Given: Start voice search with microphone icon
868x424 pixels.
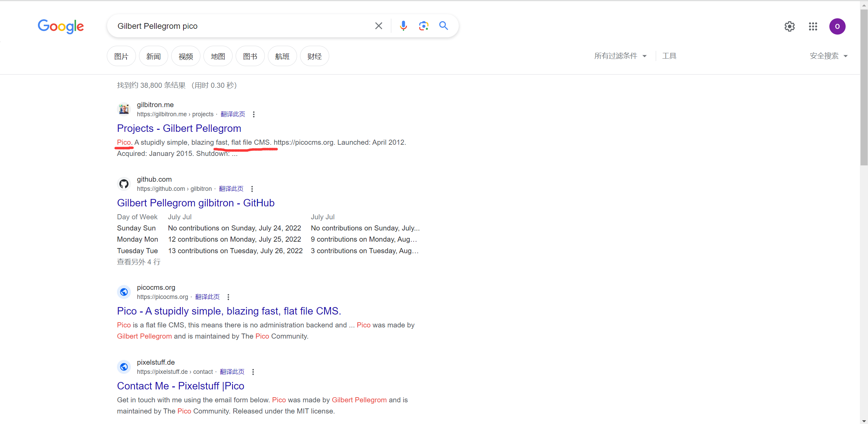Looking at the screenshot, I should 403,26.
